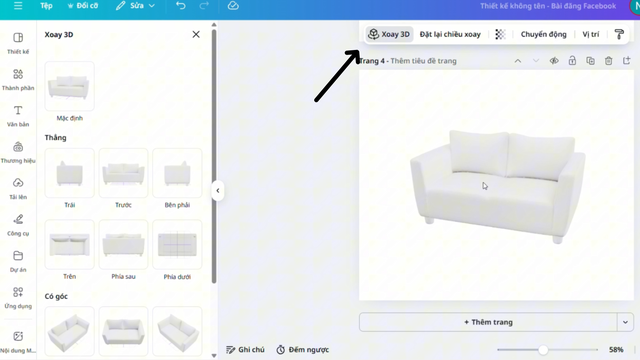Open Đếm ngược countdown timer

tap(302, 350)
